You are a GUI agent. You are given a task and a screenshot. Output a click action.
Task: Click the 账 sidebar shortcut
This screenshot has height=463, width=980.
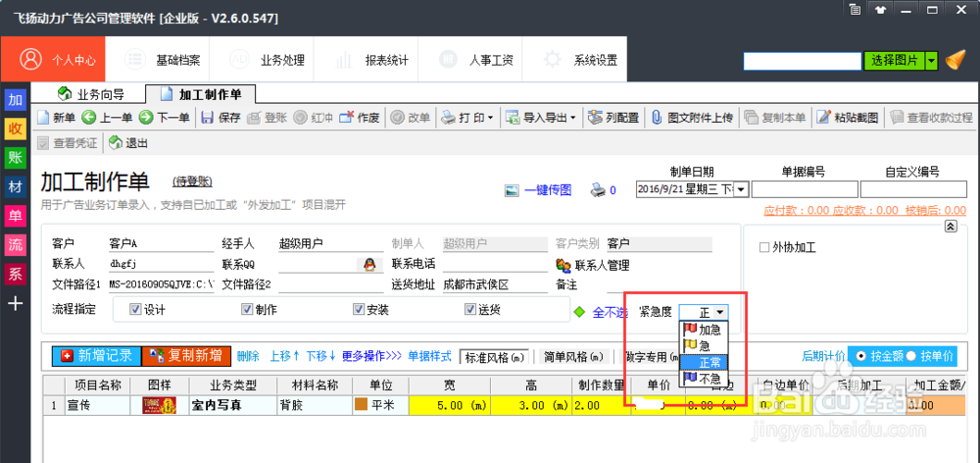coord(15,158)
